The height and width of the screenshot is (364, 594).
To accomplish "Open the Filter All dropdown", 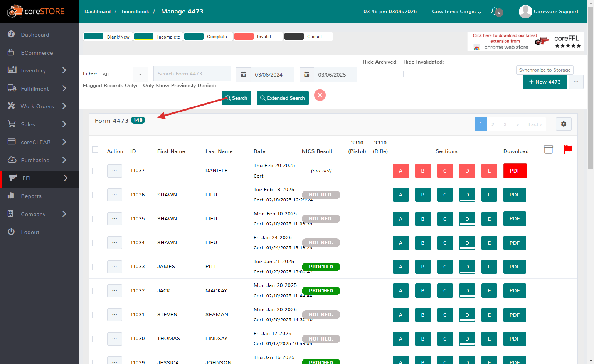I will (x=123, y=74).
